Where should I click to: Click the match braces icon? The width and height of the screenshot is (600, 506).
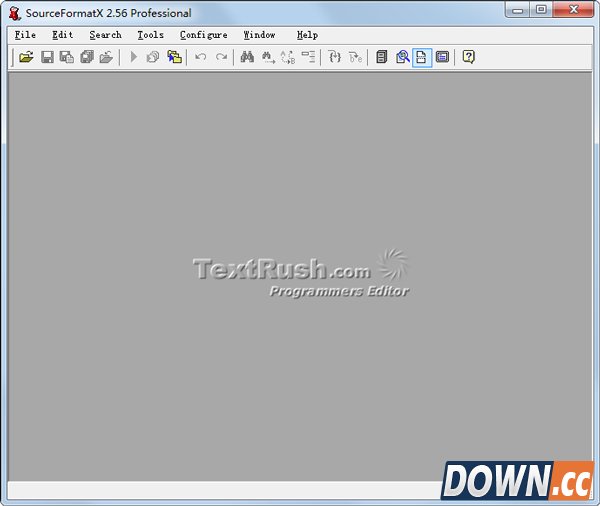coord(335,57)
